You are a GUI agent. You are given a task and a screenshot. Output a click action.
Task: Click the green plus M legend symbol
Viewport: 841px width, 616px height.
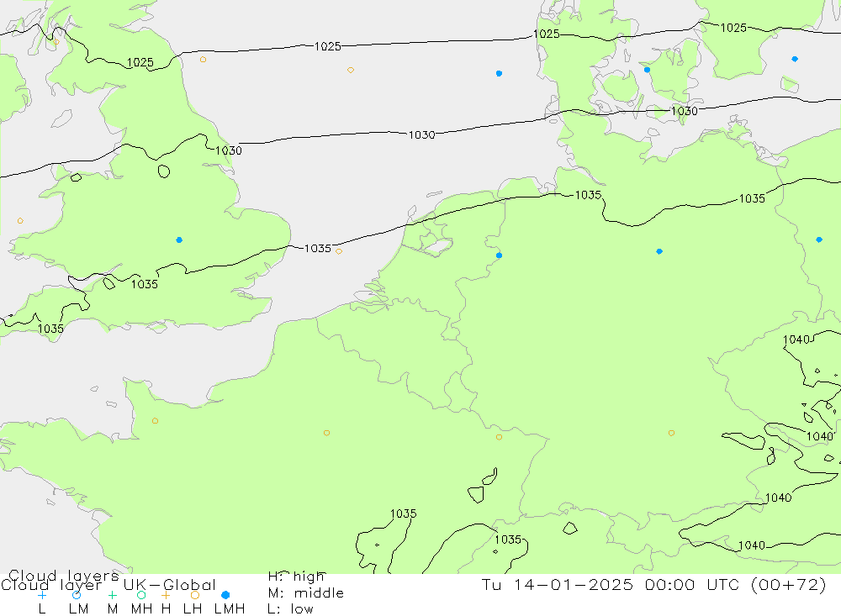(x=112, y=595)
